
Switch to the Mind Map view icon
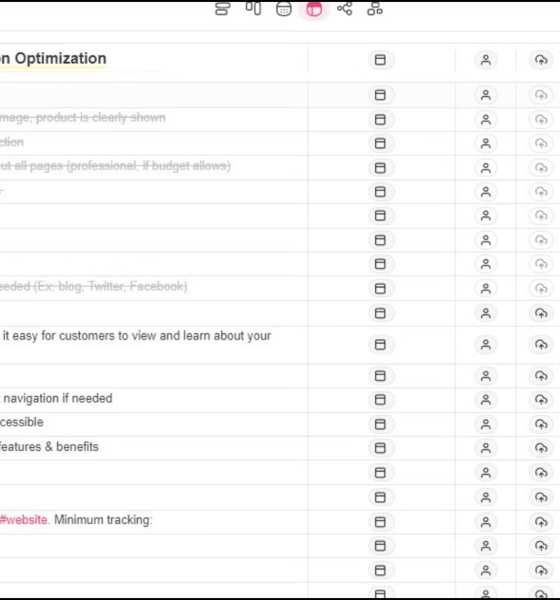point(344,8)
